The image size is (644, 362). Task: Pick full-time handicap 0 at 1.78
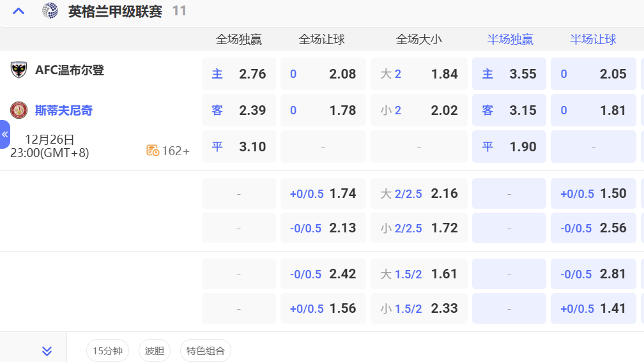coord(323,110)
